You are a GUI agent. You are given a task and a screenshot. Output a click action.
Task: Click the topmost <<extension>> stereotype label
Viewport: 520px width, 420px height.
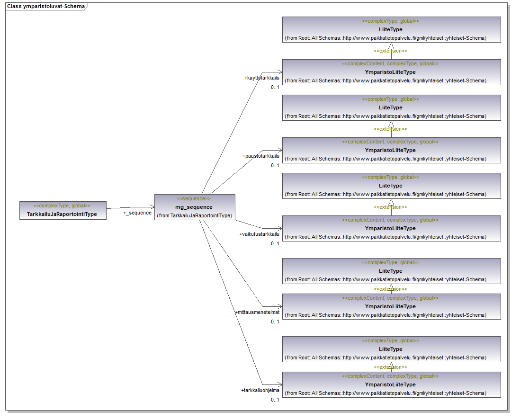390,51
